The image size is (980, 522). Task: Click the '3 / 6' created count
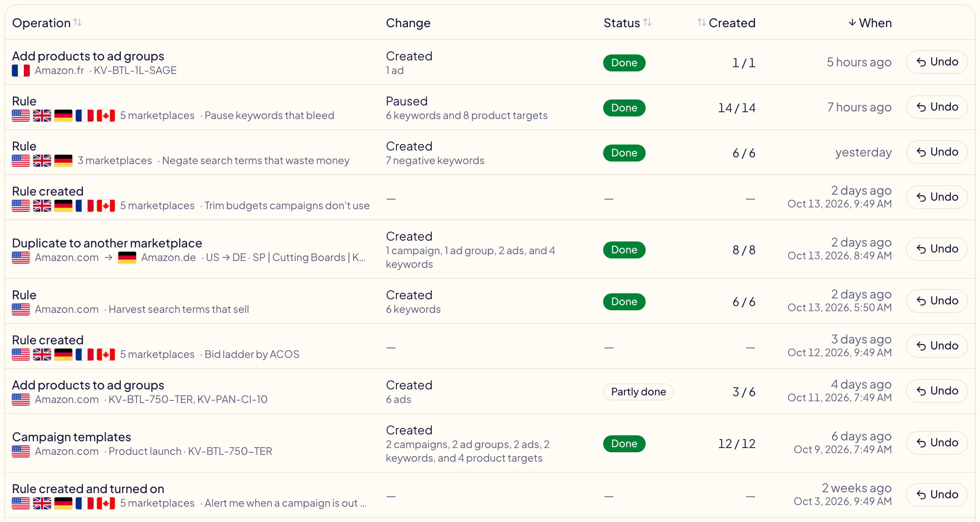pos(744,392)
